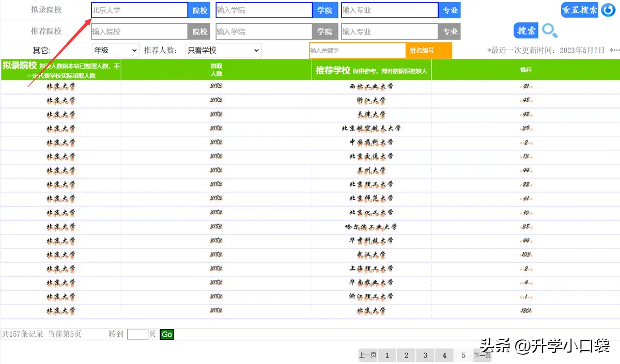Select 天津大学 in the recommended schools

[371, 115]
